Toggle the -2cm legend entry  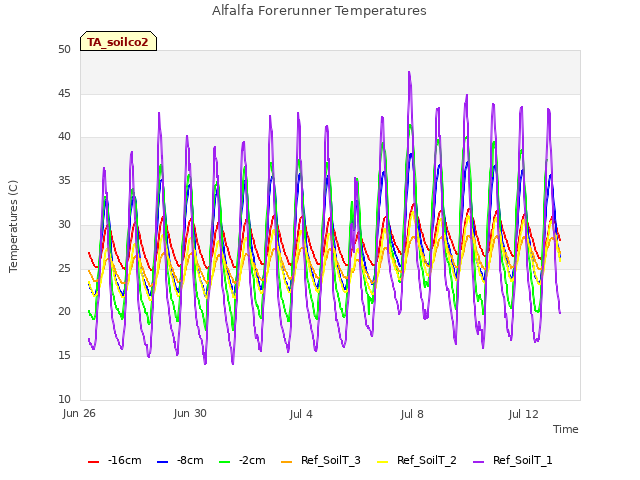click(x=242, y=461)
